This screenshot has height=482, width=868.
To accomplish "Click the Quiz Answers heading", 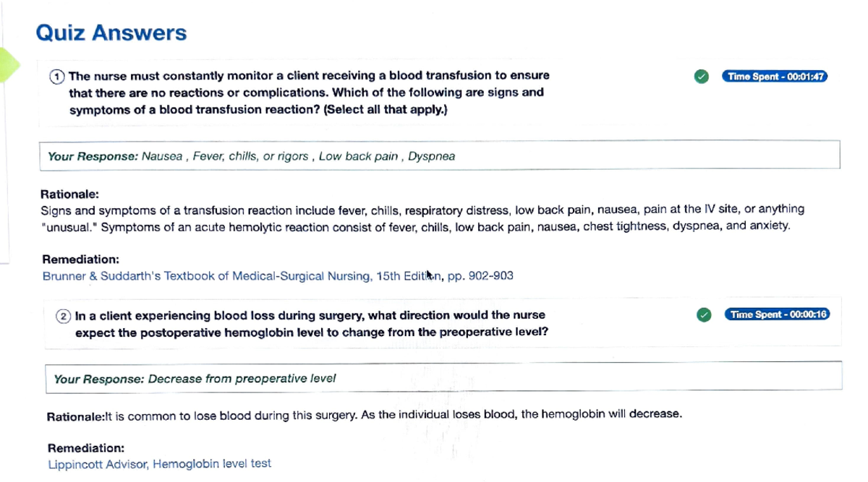I will click(x=111, y=33).
